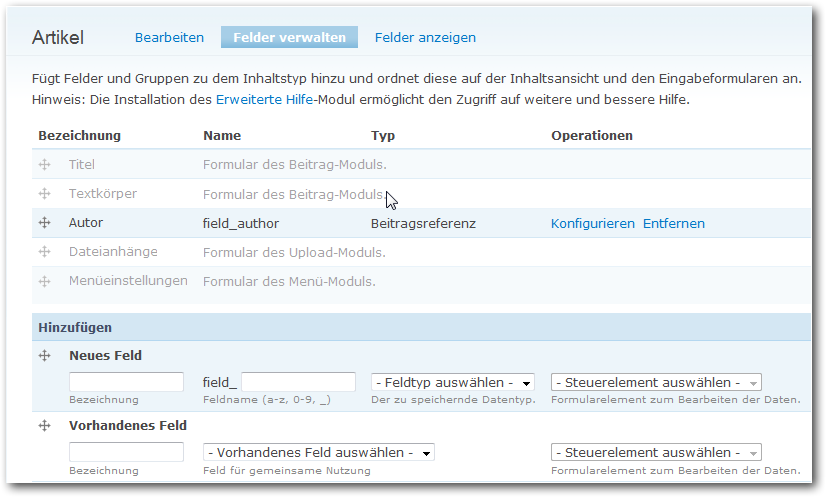Click the Autor row drag handle

pyautogui.click(x=44, y=223)
